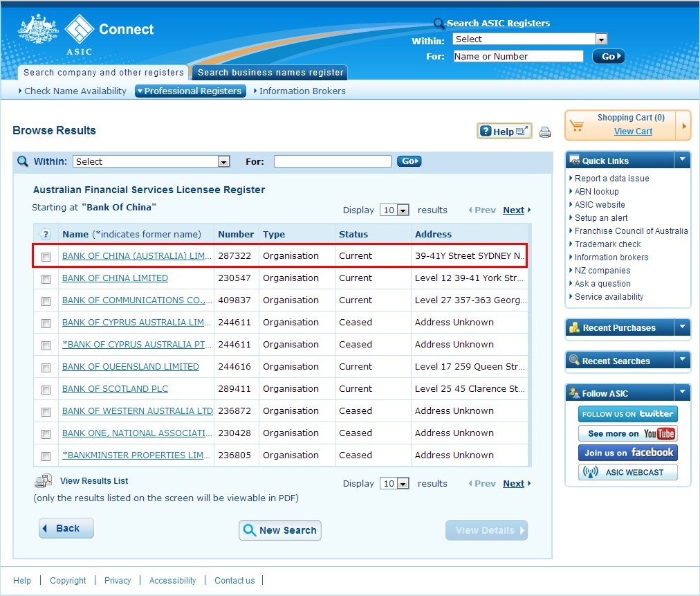This screenshot has height=596, width=700.
Task: Click the printer icon beside Help
Action: tap(545, 132)
